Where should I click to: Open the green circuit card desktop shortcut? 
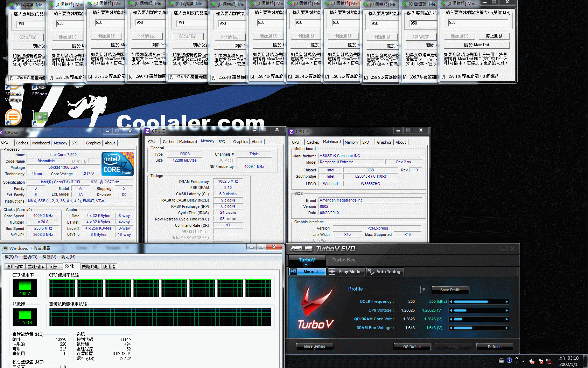[x=40, y=118]
